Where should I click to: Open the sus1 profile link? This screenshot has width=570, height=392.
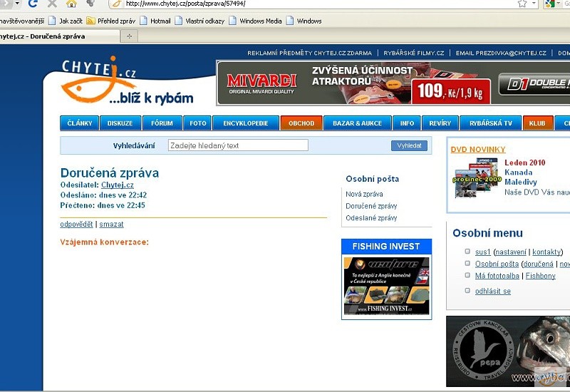(x=483, y=252)
